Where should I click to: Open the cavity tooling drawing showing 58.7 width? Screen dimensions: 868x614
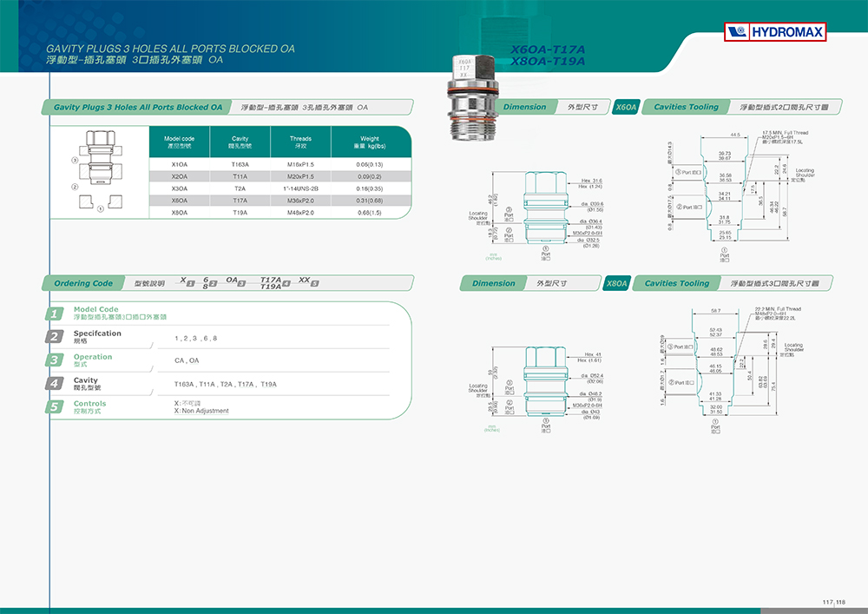(733, 370)
